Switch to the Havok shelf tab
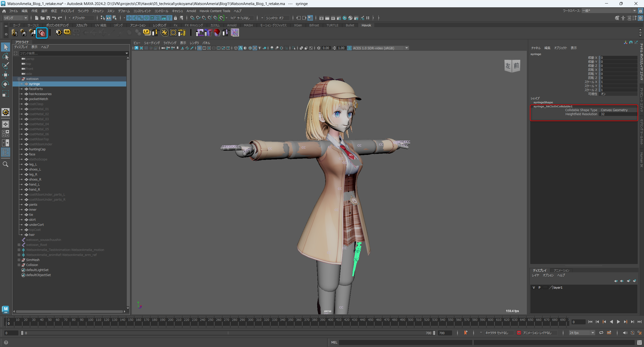This screenshot has height=347, width=644. coord(366,25)
